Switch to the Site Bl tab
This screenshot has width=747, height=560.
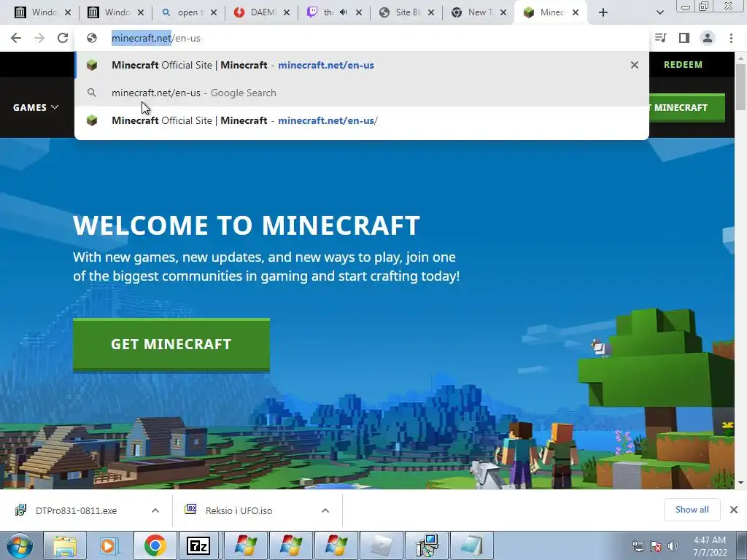(406, 12)
